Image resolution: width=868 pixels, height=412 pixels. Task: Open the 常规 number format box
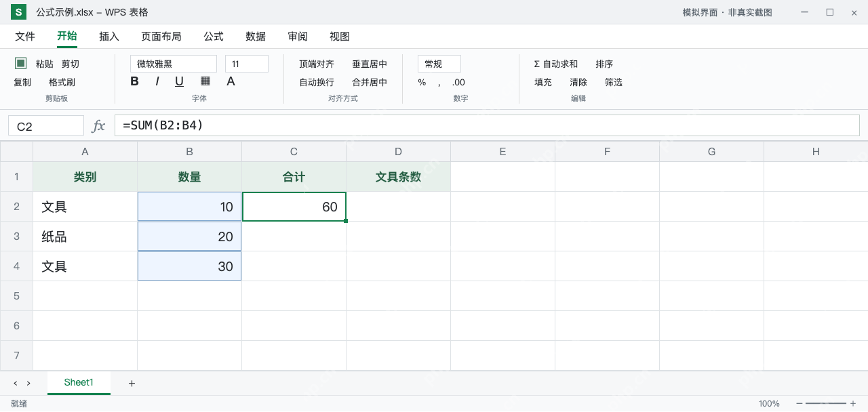click(439, 64)
